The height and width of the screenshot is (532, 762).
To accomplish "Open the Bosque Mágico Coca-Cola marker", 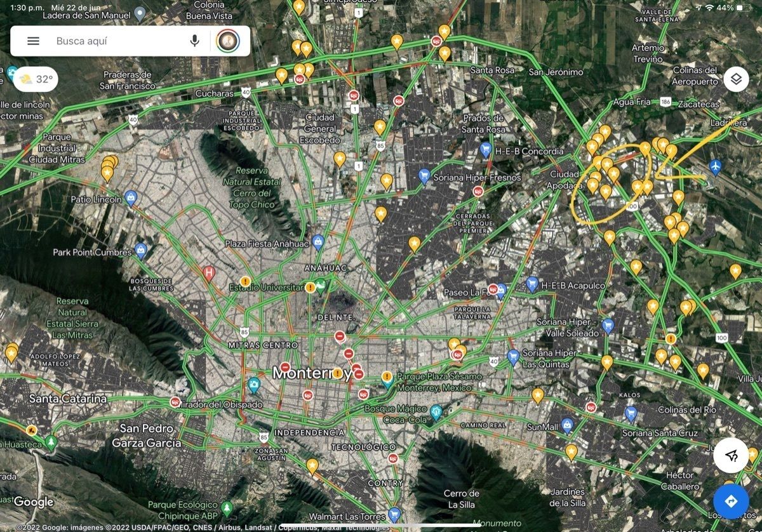I will click(x=436, y=413).
